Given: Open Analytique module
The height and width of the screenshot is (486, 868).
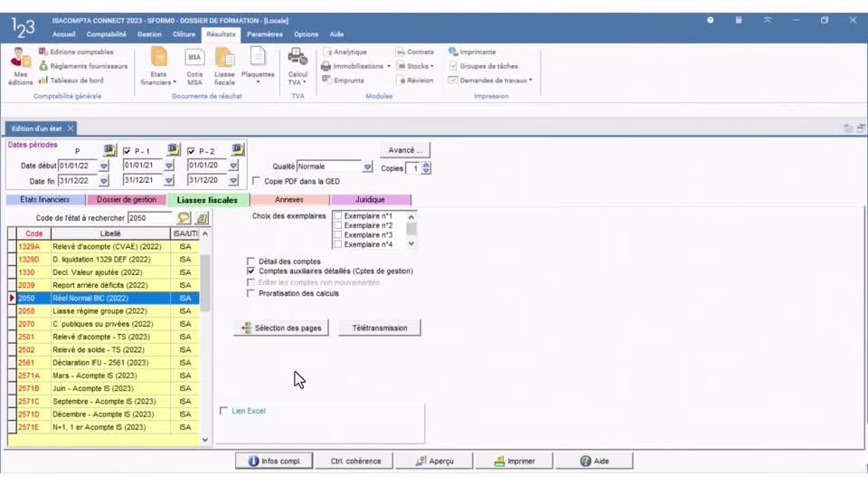Looking at the screenshot, I should (x=344, y=52).
